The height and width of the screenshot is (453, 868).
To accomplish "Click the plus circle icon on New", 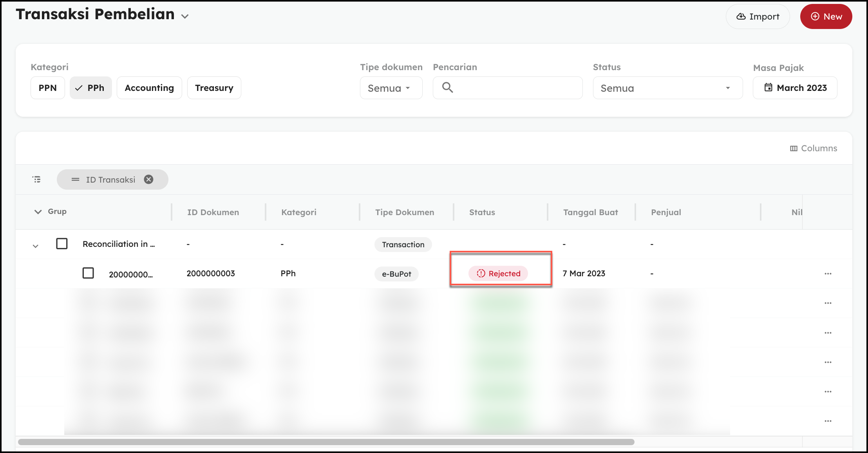I will point(815,16).
